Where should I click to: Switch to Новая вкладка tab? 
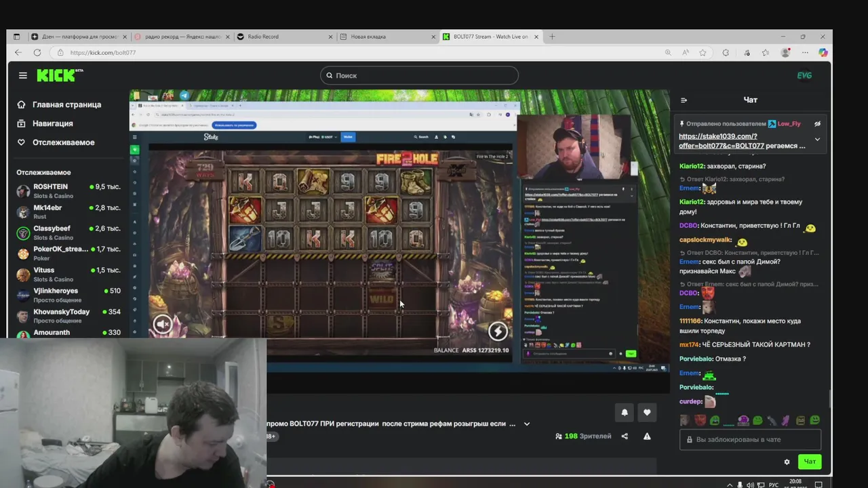click(x=387, y=37)
